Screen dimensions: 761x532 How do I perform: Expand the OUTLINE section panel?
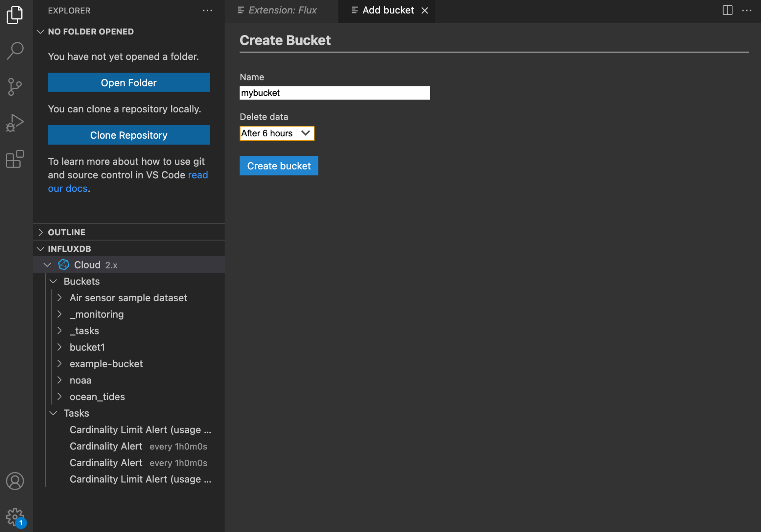pos(40,232)
